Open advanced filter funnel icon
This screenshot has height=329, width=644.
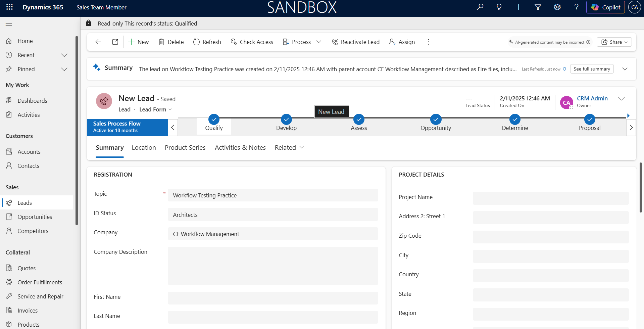coord(538,7)
